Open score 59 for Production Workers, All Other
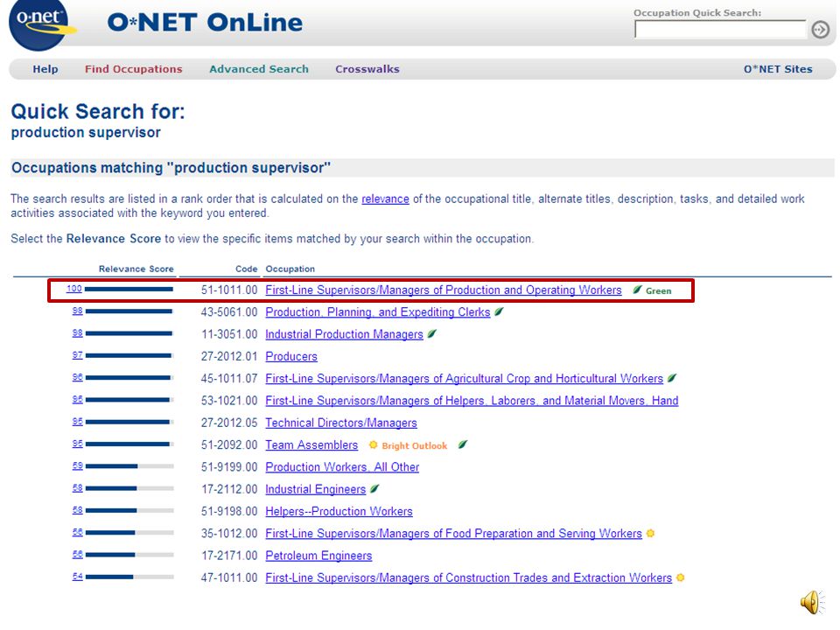The height and width of the screenshot is (630, 840). (78, 465)
